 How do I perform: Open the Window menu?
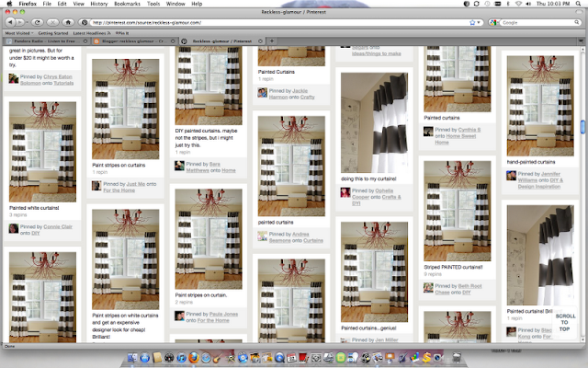point(175,4)
